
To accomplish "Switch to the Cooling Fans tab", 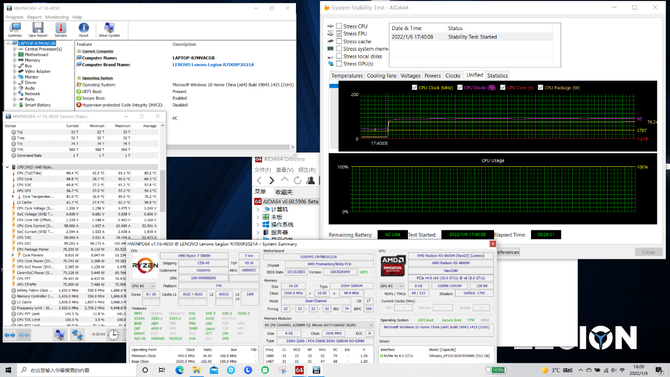I will tap(382, 76).
